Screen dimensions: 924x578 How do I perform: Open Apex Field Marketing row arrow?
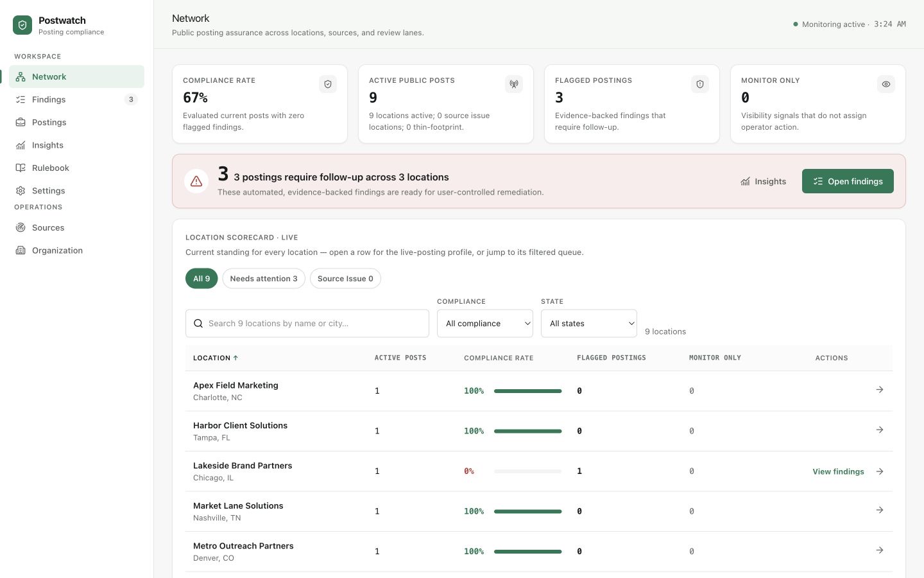coord(880,390)
